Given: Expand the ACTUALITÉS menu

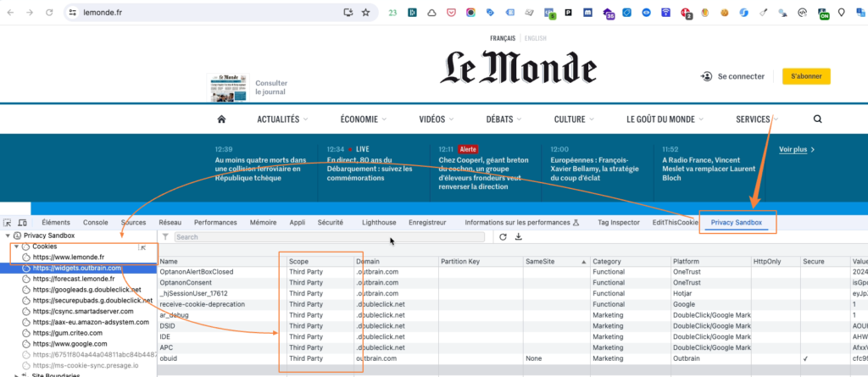Looking at the screenshot, I should [282, 119].
